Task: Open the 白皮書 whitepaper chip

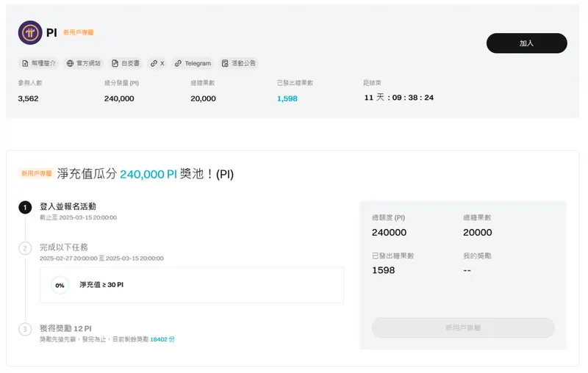Action: point(126,63)
